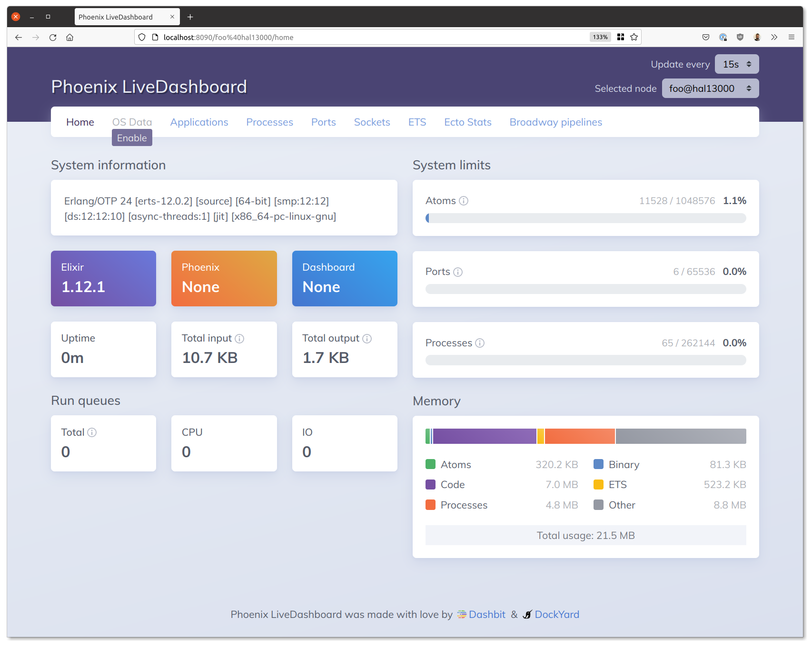
Task: Switch to the Applications tab
Action: tap(199, 122)
